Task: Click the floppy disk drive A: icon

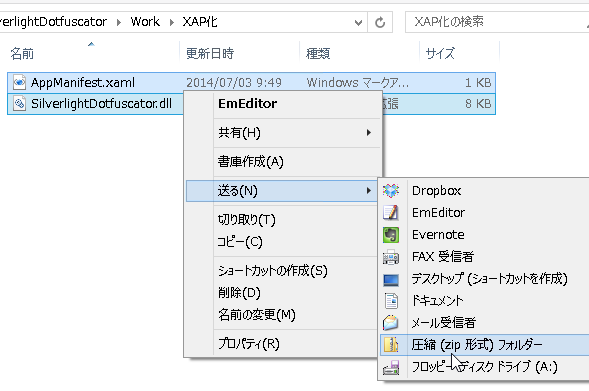Action: pyautogui.click(x=391, y=367)
